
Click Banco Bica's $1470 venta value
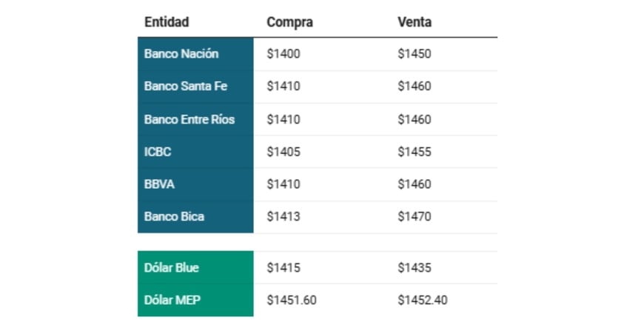(x=414, y=217)
